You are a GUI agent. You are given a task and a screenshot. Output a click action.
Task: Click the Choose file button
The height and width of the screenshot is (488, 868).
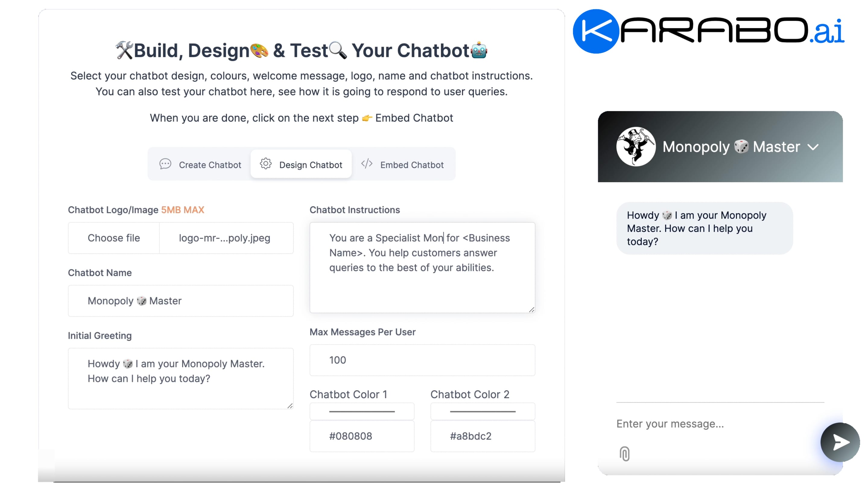point(114,238)
